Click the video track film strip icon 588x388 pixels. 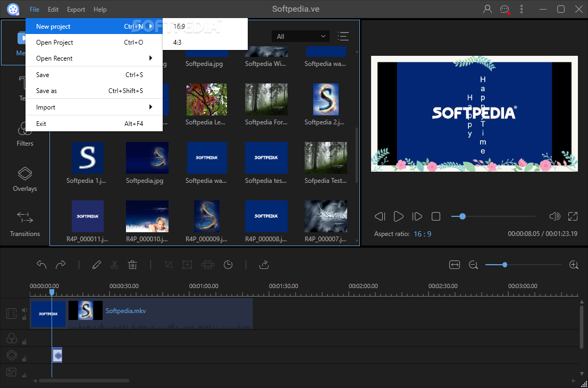(12, 314)
